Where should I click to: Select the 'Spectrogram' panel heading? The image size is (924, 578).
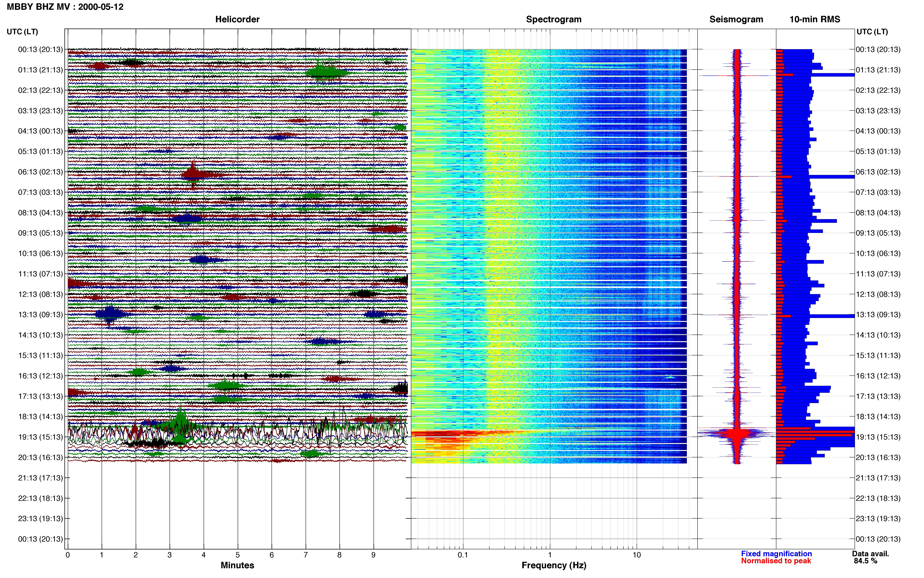click(x=554, y=20)
